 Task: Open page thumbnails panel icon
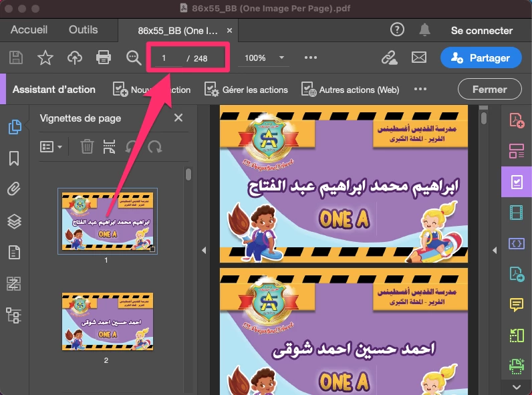coord(14,126)
